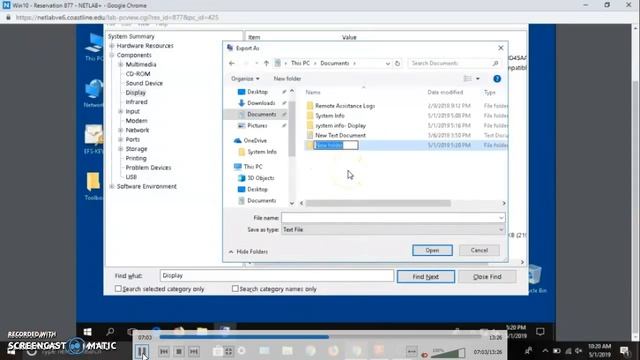640x360 pixels.
Task: Open the notification center icon in the VM taskbar
Action: [540, 332]
